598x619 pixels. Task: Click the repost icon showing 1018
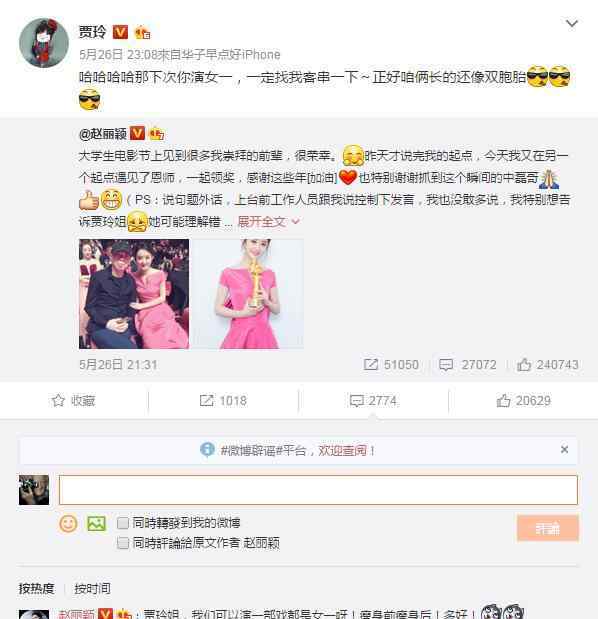click(x=223, y=401)
